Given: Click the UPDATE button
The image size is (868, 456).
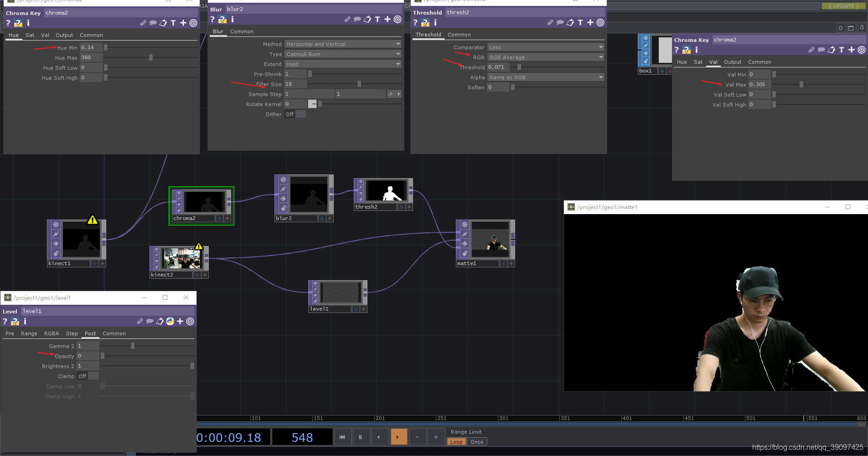Looking at the screenshot, I should (x=844, y=6).
